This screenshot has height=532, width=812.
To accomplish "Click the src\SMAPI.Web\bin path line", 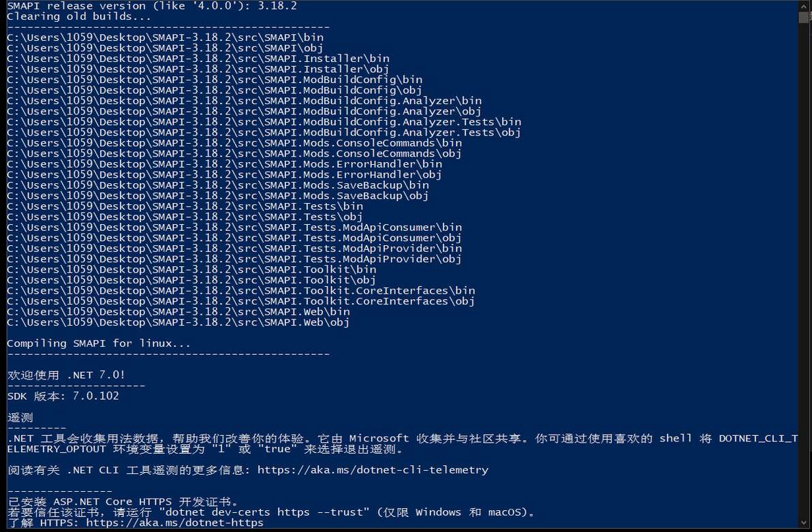I will coord(178,311).
